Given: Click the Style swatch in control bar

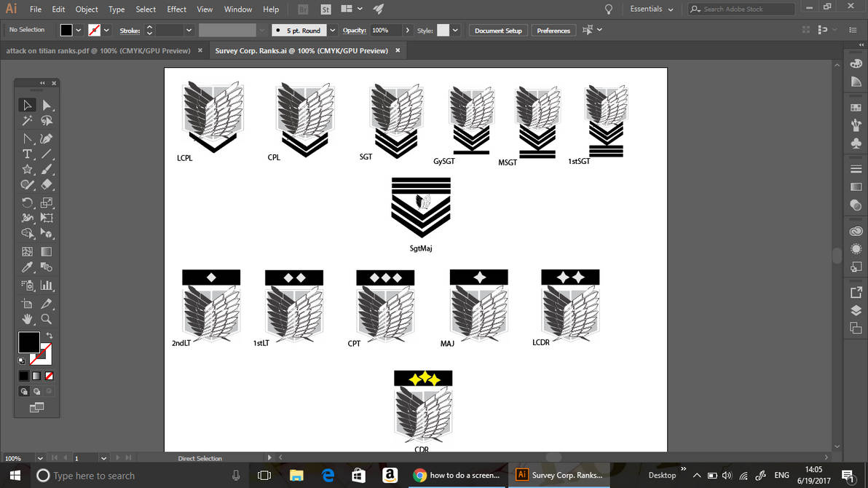Looking at the screenshot, I should pos(443,31).
